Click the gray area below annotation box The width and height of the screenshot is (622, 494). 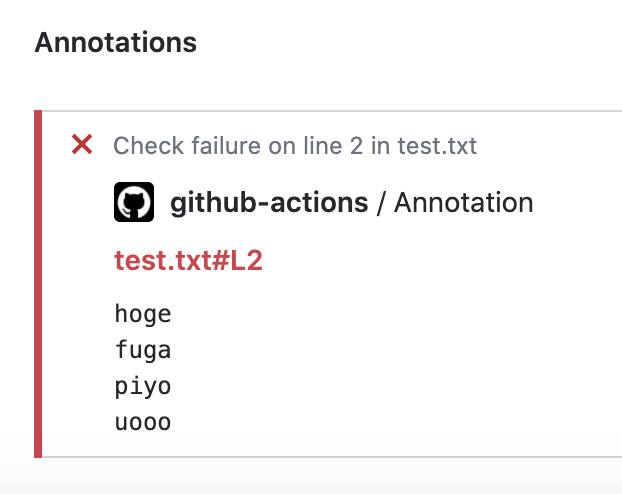pos(311,476)
